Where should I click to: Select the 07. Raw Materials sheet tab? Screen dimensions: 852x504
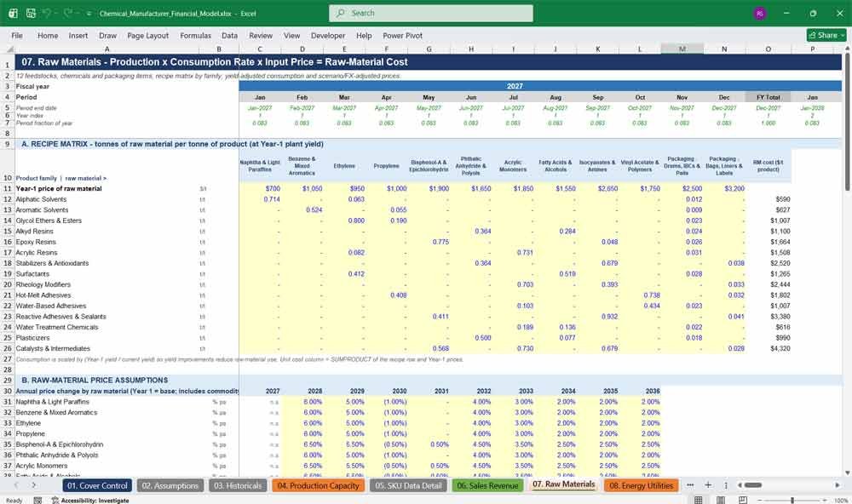click(x=563, y=484)
